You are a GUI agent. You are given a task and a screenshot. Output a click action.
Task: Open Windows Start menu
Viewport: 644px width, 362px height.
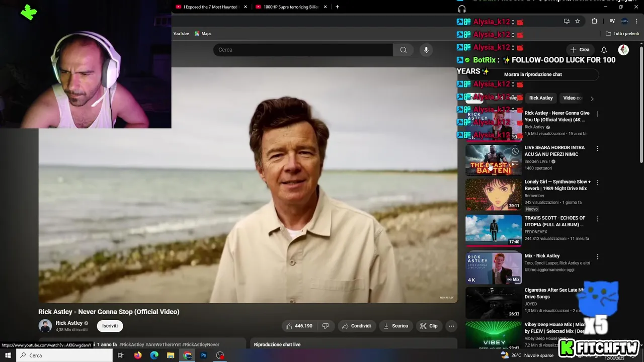8,355
